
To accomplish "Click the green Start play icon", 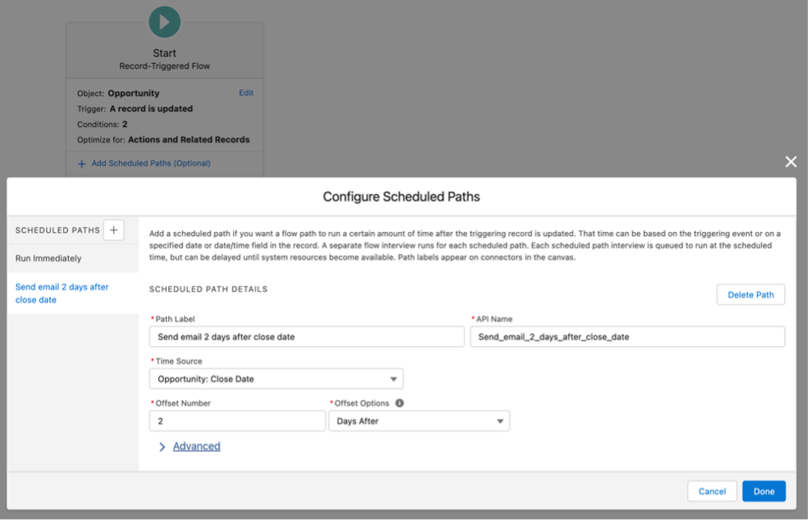I will (x=165, y=22).
